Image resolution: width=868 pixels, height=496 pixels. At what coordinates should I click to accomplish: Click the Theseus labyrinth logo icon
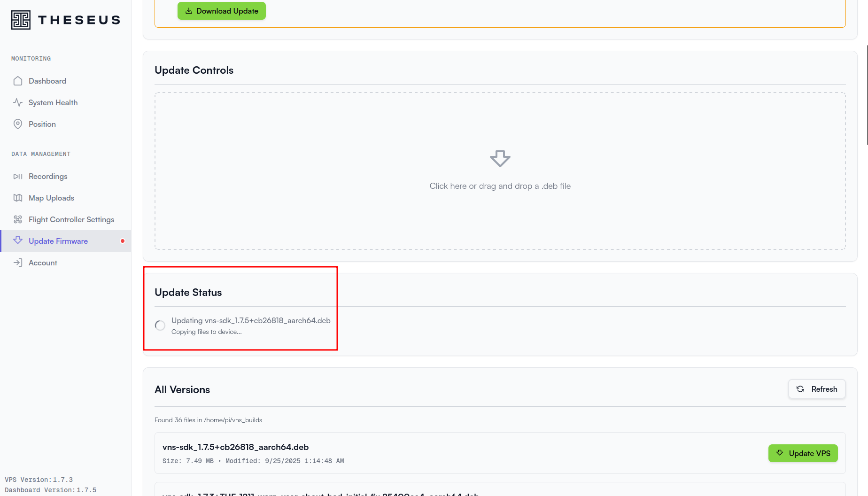coord(21,20)
